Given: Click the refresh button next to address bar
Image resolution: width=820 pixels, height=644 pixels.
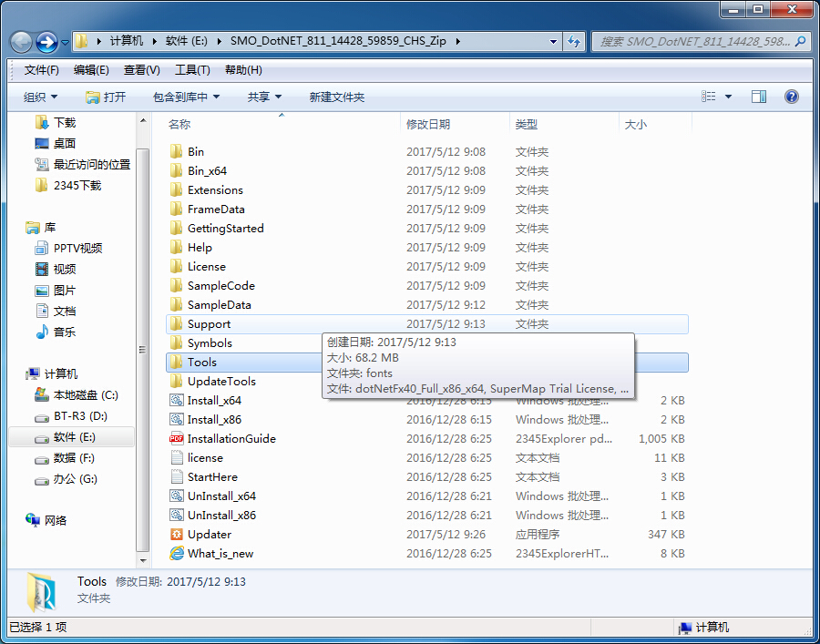Looking at the screenshot, I should [x=574, y=41].
